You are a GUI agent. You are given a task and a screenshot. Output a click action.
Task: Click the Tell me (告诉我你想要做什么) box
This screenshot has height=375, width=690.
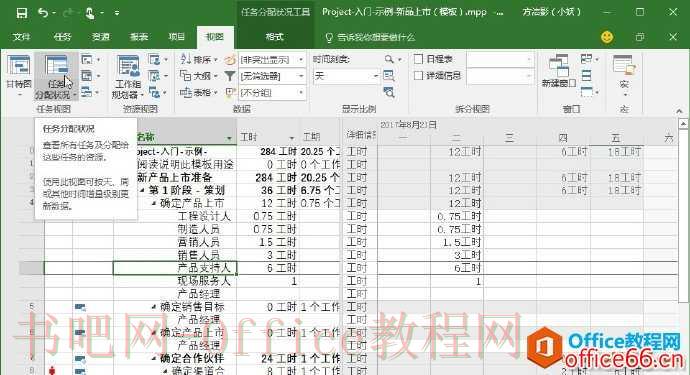coord(371,37)
